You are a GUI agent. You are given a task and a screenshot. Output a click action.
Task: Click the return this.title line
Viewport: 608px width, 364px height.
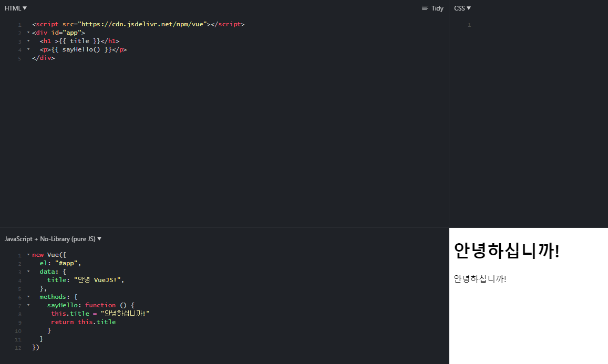pos(84,322)
